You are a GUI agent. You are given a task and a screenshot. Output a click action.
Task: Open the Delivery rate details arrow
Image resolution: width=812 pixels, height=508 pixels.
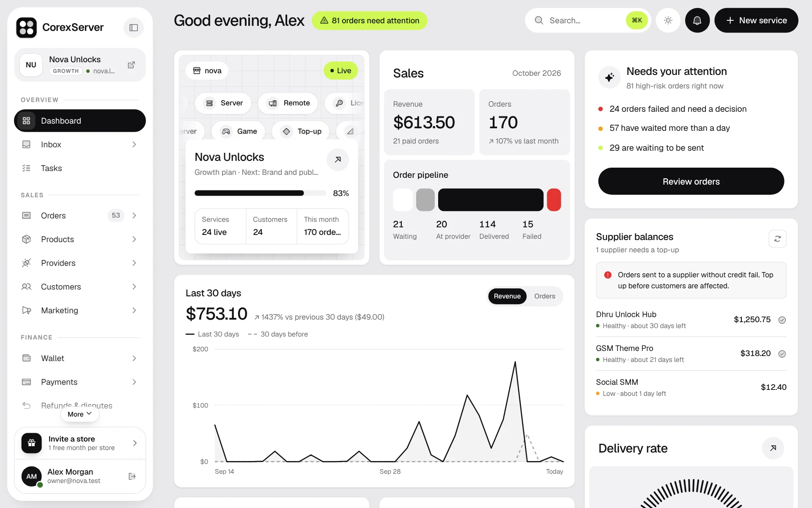773,448
